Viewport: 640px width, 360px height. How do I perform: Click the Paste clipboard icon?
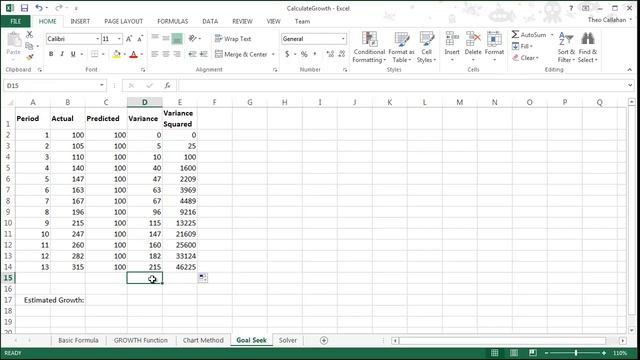[13, 40]
